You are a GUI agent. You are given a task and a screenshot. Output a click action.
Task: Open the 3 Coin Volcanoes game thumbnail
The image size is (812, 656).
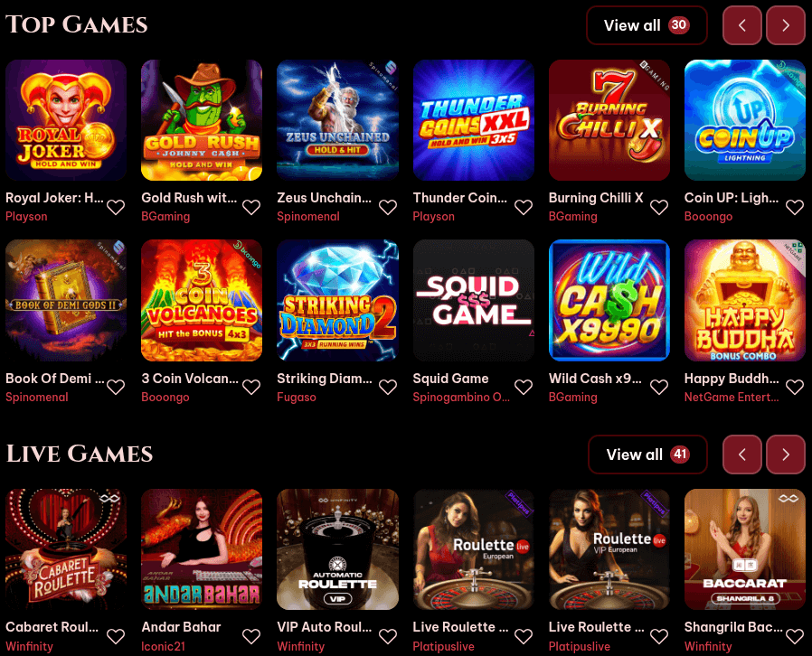click(202, 300)
